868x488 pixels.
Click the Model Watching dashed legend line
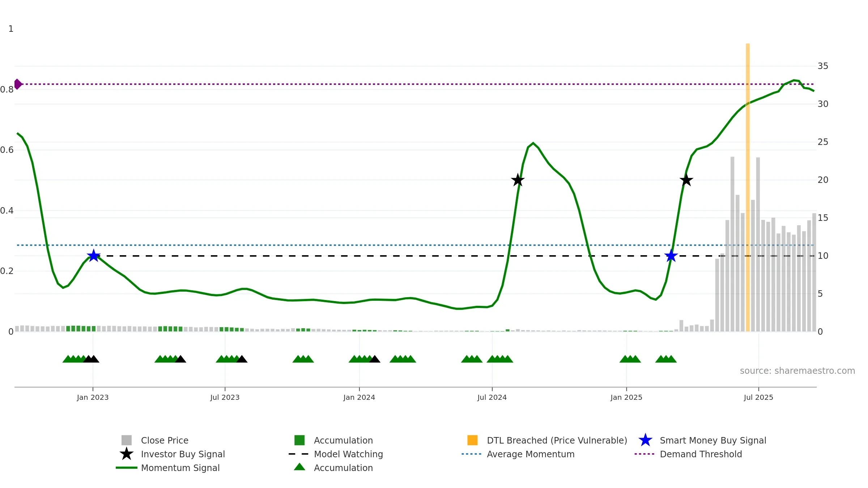(299, 454)
